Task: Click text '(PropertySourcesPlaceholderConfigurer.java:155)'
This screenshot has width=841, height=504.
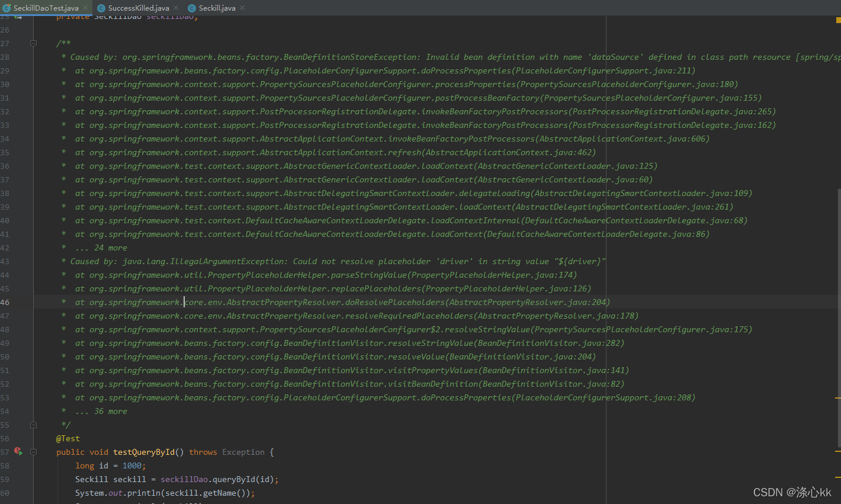Action: pos(651,98)
